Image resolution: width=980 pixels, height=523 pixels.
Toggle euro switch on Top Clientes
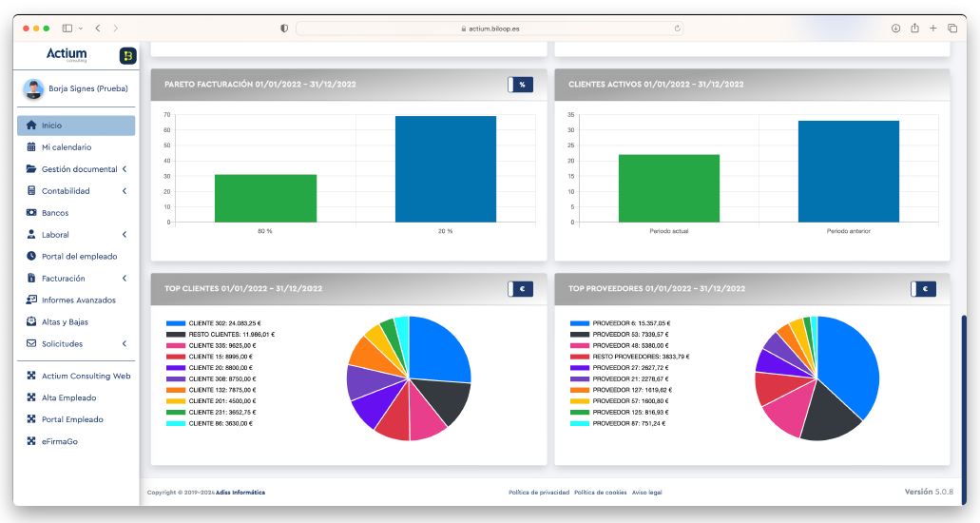coord(520,289)
